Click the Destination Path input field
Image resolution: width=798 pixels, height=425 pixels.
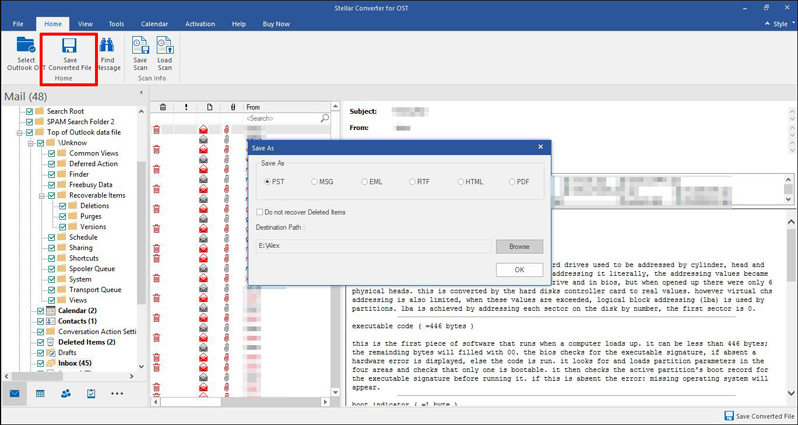coord(373,246)
